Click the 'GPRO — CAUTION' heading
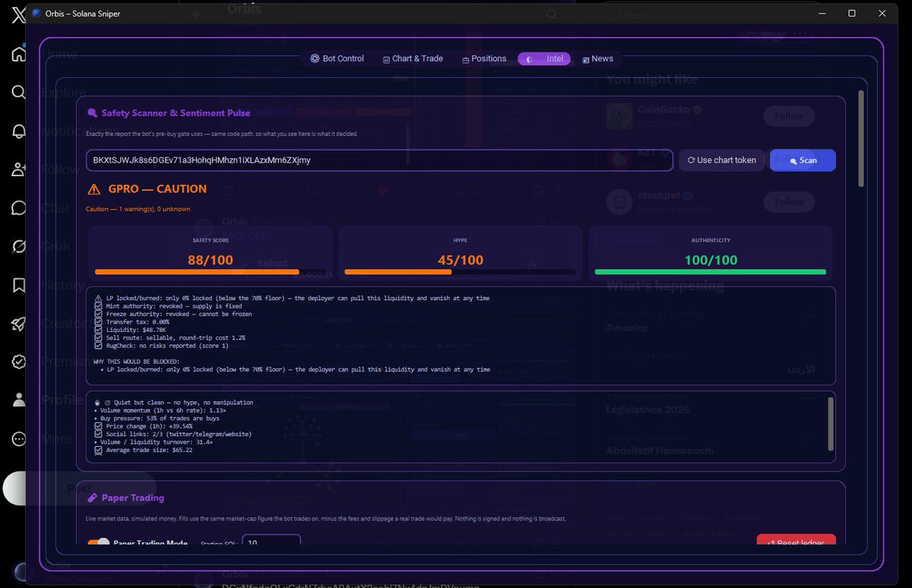Viewport: 912px width, 588px height. 157,189
